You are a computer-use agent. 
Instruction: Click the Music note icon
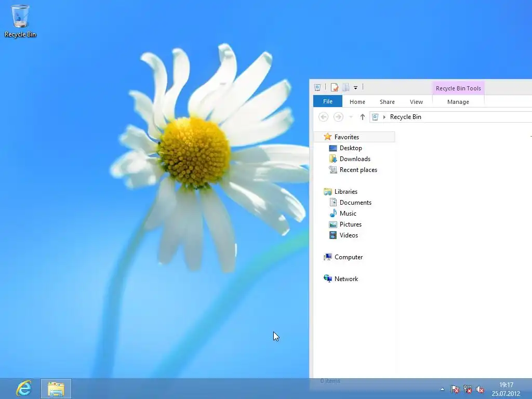pyautogui.click(x=333, y=213)
